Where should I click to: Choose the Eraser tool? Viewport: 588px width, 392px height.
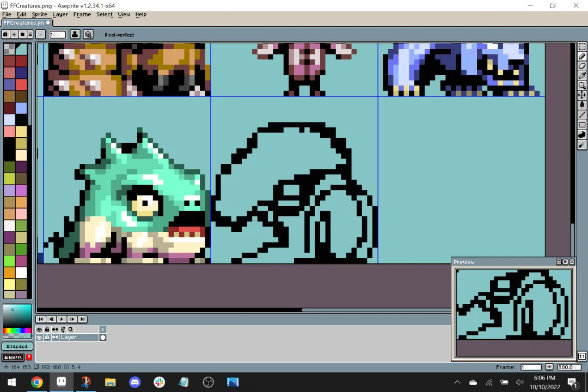click(x=581, y=66)
